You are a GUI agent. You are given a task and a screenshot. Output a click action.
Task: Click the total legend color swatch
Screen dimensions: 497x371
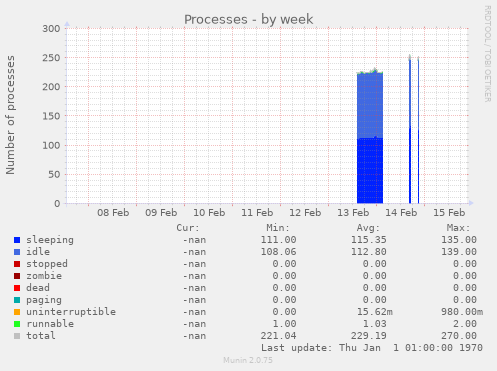point(17,336)
